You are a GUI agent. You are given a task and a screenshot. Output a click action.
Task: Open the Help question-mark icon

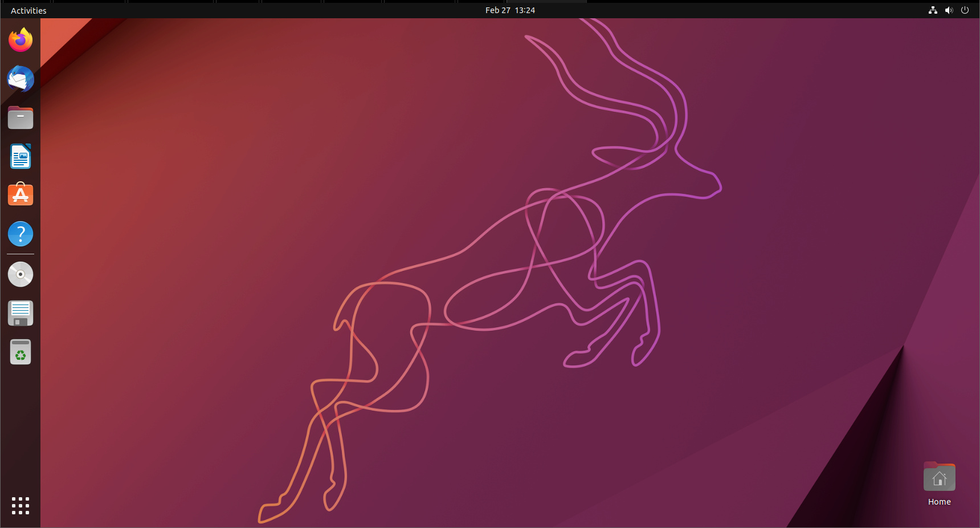(21, 234)
